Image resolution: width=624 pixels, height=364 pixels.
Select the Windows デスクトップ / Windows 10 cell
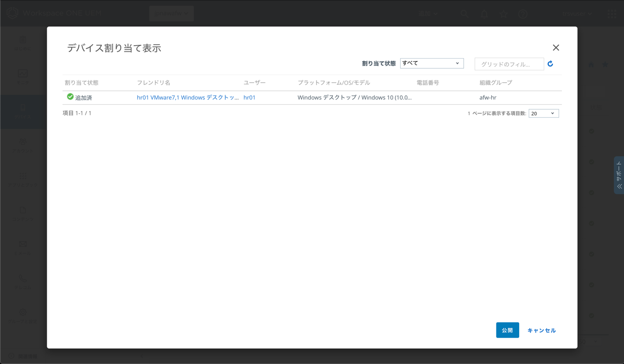[355, 97]
